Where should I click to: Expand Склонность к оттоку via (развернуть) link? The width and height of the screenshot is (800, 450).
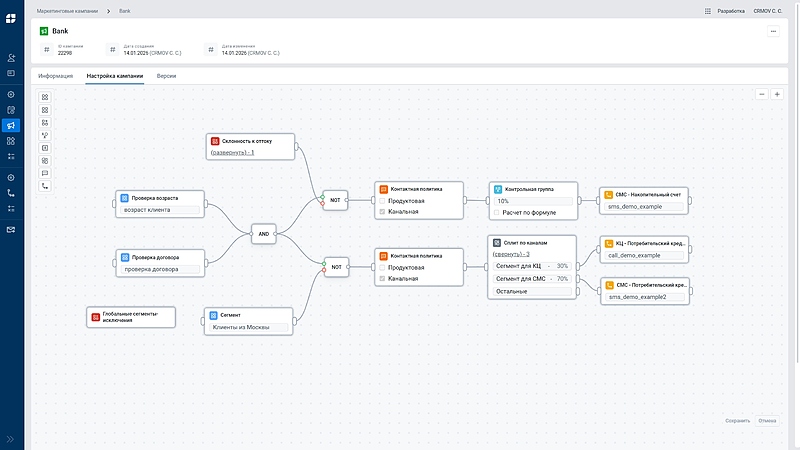(x=232, y=152)
